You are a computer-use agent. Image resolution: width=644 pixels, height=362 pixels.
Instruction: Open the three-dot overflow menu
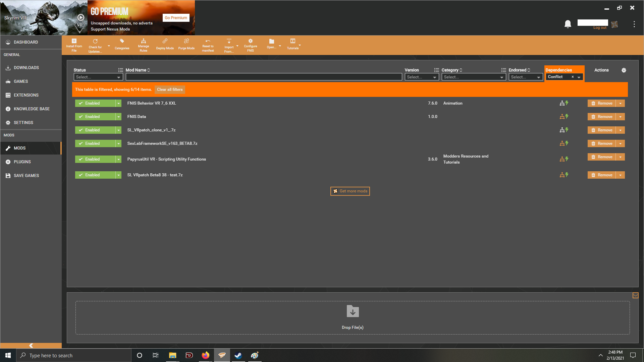point(634,24)
